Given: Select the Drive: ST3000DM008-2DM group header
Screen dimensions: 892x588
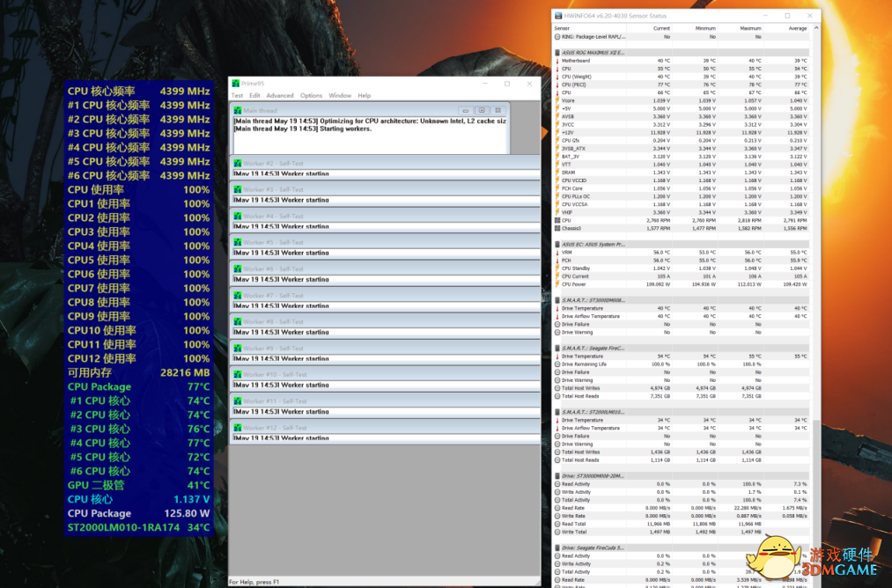Looking at the screenshot, I should point(682,476).
